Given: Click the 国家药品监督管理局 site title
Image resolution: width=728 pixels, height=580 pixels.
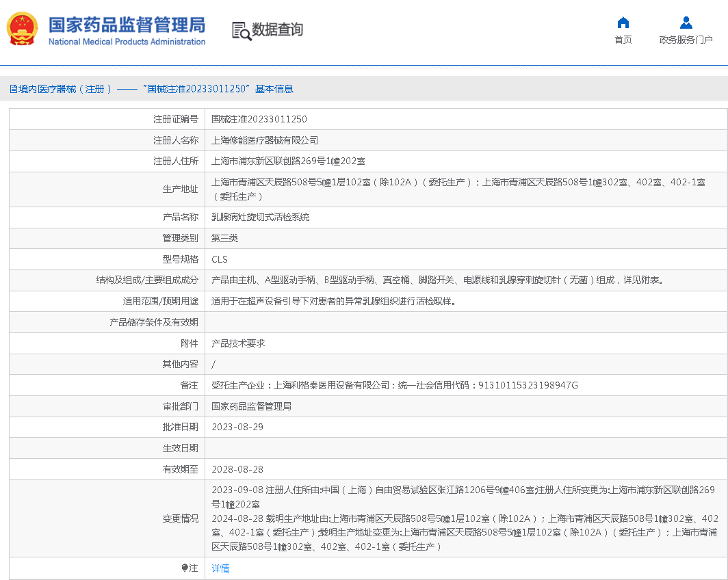Looking at the screenshot, I should [127, 25].
